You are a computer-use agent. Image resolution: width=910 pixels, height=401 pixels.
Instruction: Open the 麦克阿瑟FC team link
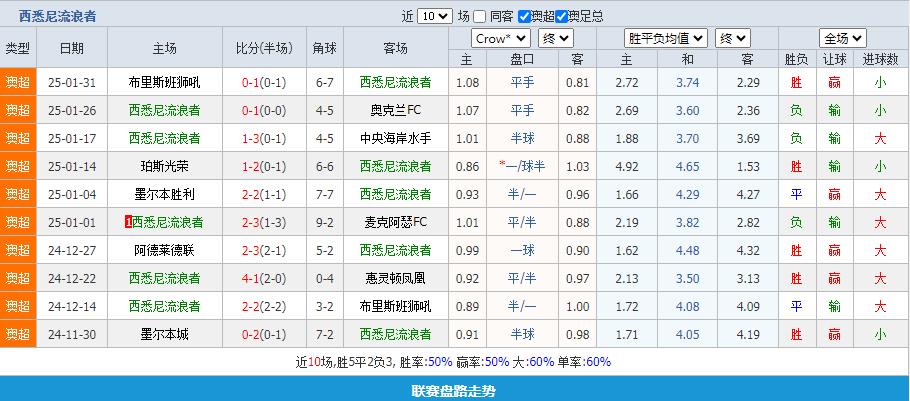395,222
